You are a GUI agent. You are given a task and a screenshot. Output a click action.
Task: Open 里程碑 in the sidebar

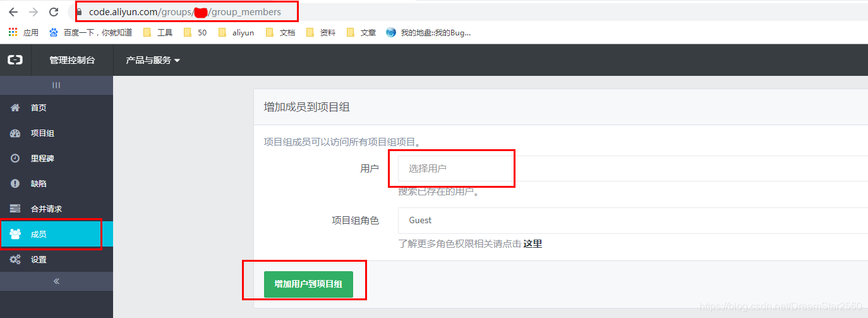click(56, 158)
